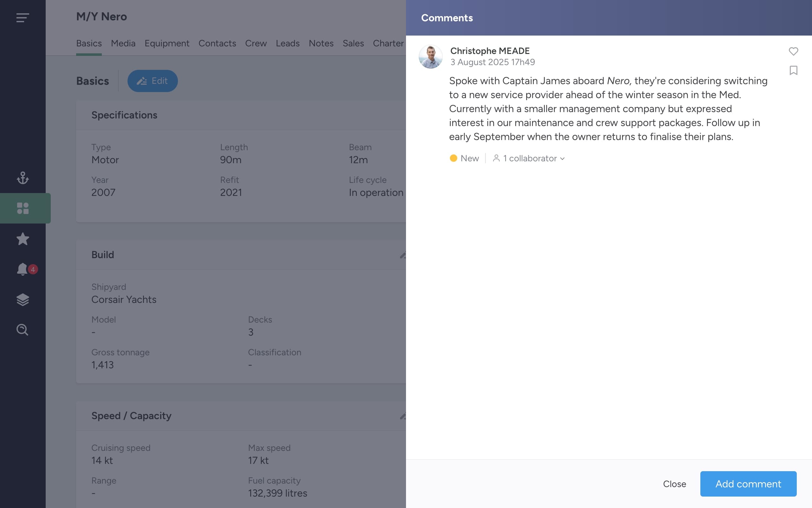Click the Edit button next to Basics
The width and height of the screenshot is (812, 508).
152,81
